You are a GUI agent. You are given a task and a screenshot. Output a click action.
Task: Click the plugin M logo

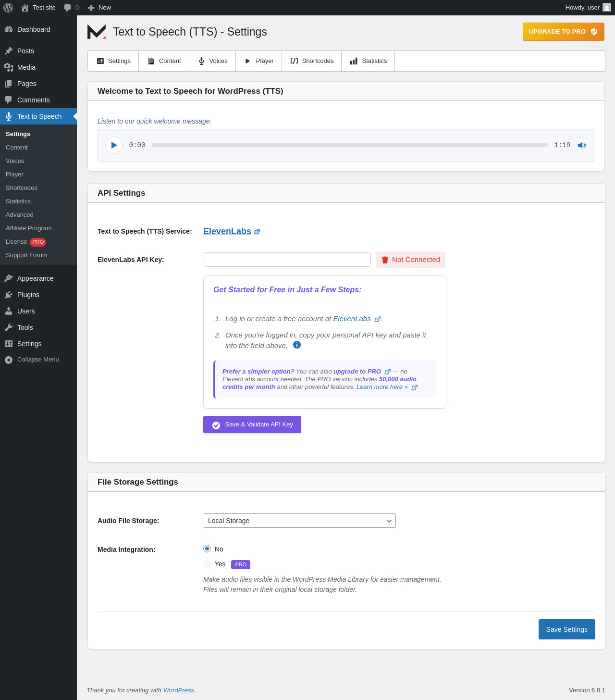click(x=97, y=32)
